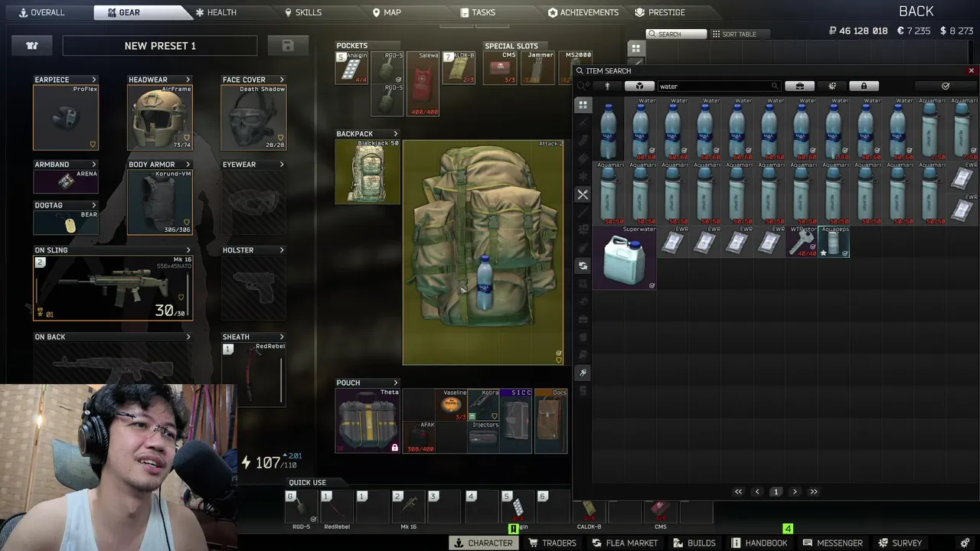Open TRADERS from the bottom bar

click(552, 543)
